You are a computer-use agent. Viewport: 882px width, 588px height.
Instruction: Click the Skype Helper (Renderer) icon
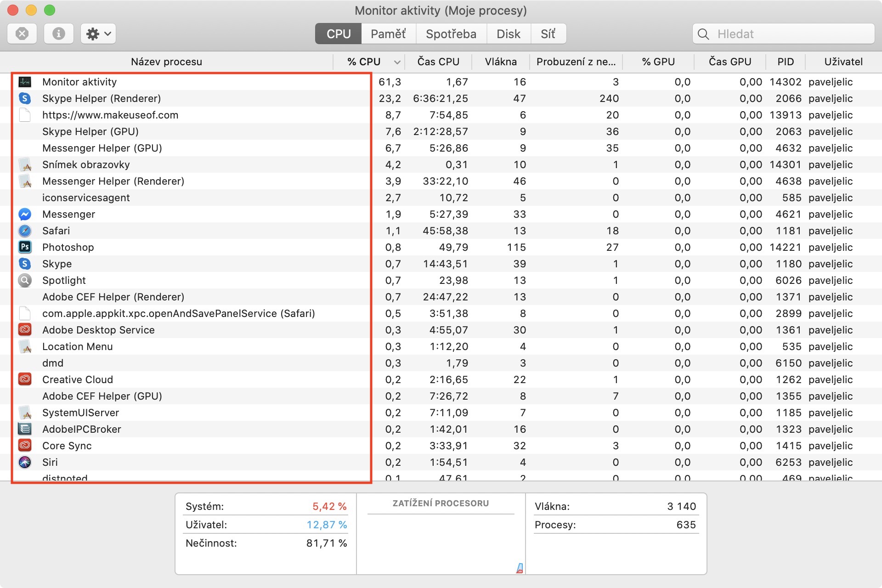(25, 98)
